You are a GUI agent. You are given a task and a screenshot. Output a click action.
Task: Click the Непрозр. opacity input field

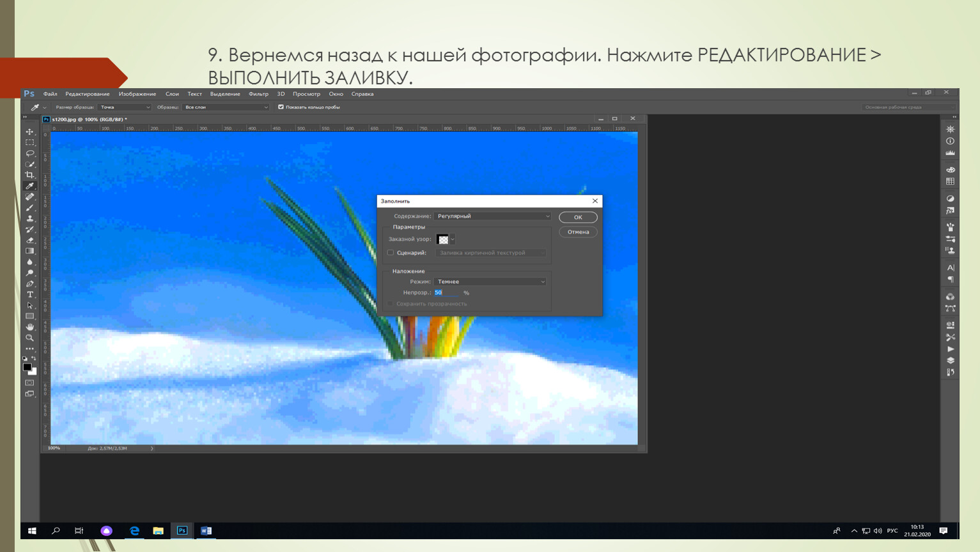pos(446,293)
